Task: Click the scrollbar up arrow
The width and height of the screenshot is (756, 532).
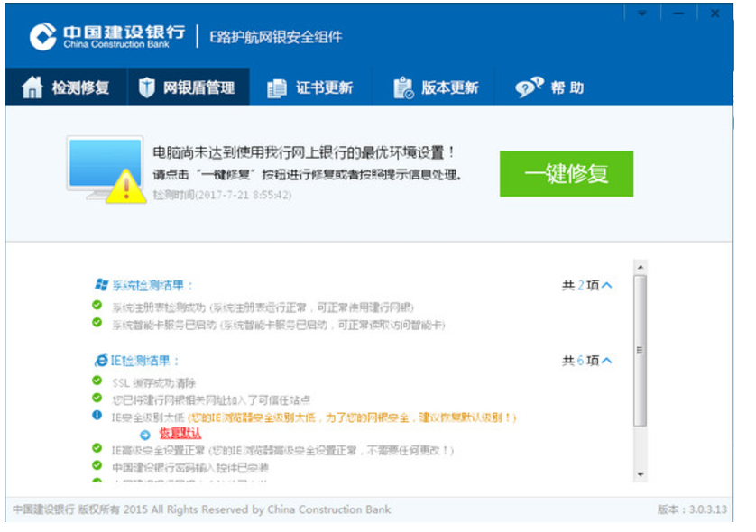Action: [641, 267]
